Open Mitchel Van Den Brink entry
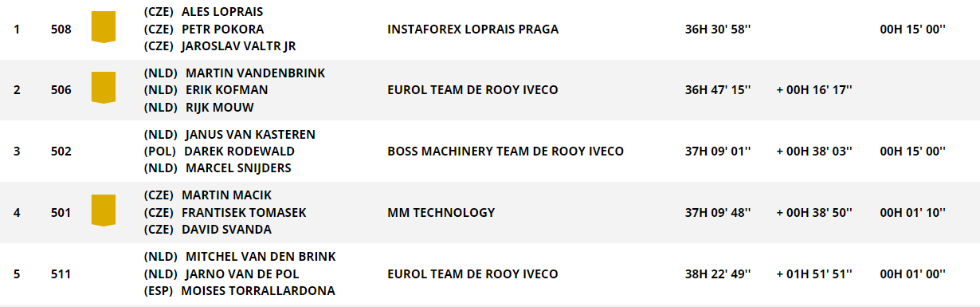980x307 pixels. coord(261,257)
